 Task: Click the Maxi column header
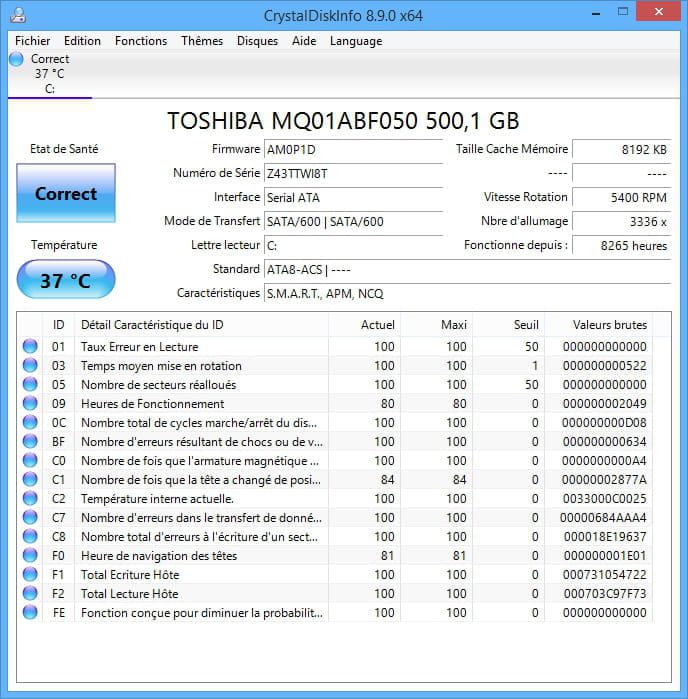tap(437, 325)
